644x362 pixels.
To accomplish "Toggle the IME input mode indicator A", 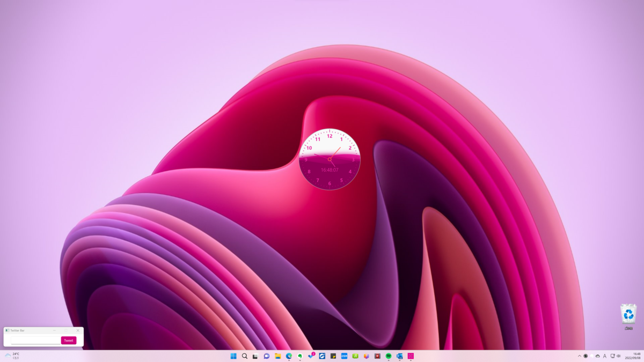I will [x=605, y=356].
